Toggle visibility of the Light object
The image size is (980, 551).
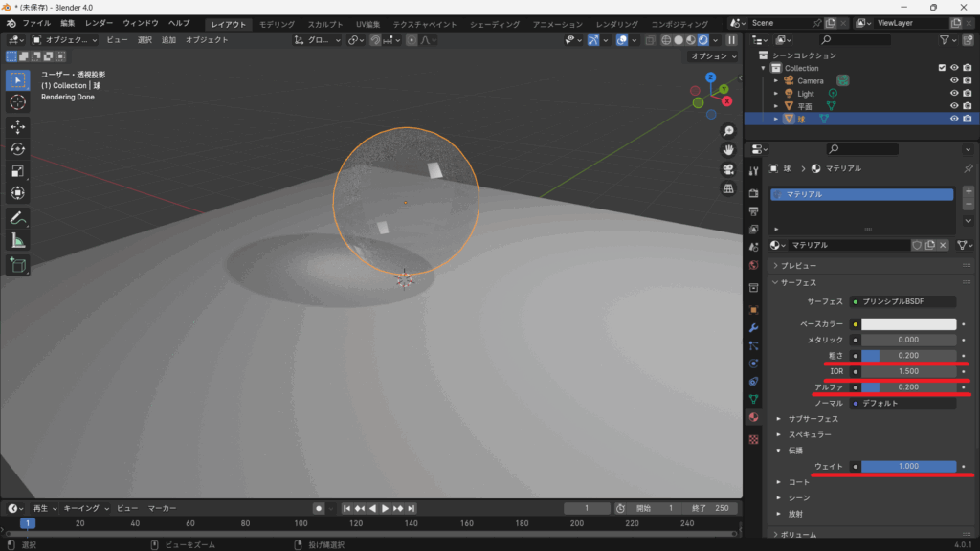pyautogui.click(x=954, y=94)
